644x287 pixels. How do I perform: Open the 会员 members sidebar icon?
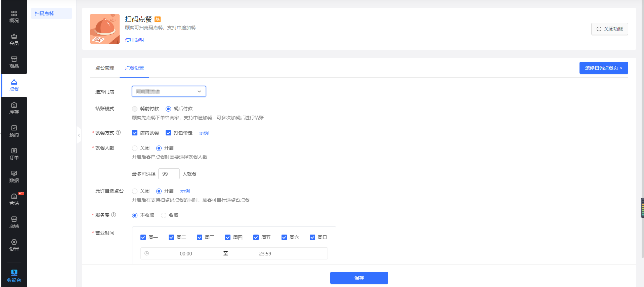[14, 40]
